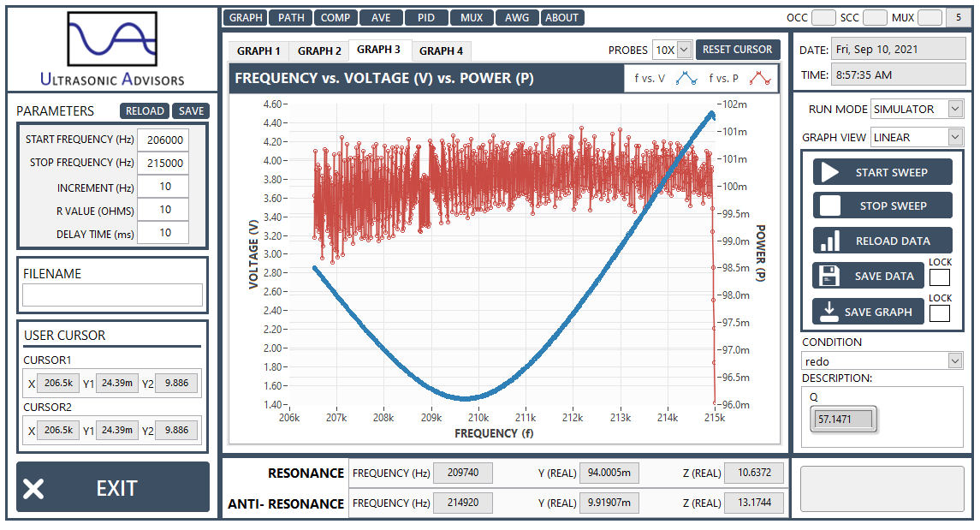Click the Cursor1 Y1 value field
Screen dimensions: 980x530
click(117, 383)
